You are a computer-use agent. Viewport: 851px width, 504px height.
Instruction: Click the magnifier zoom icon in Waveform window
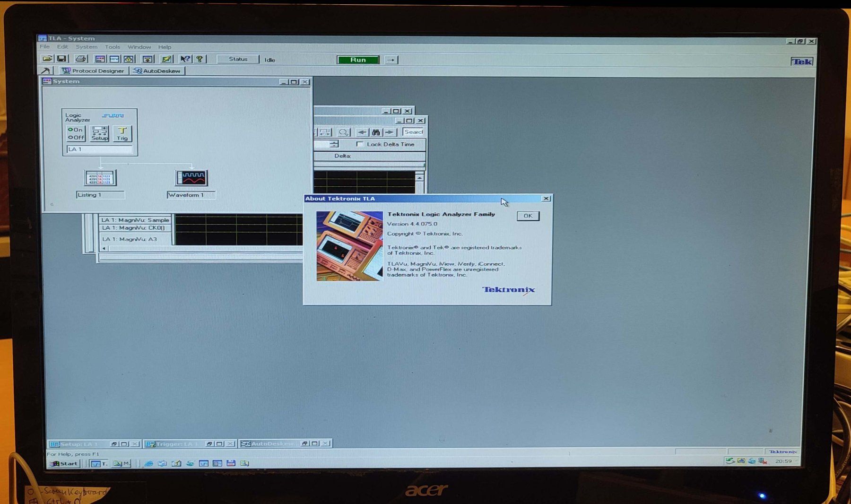click(x=344, y=132)
